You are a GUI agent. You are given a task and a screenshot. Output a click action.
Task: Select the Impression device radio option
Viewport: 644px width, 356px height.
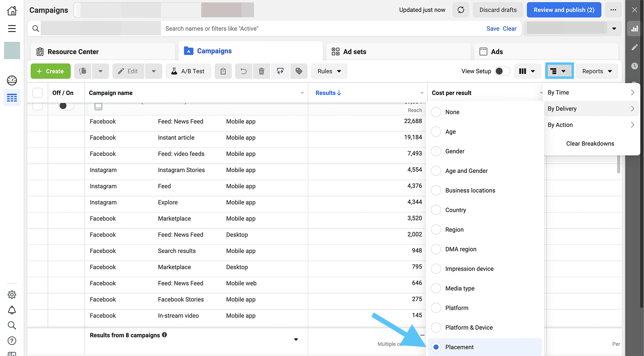(x=436, y=269)
